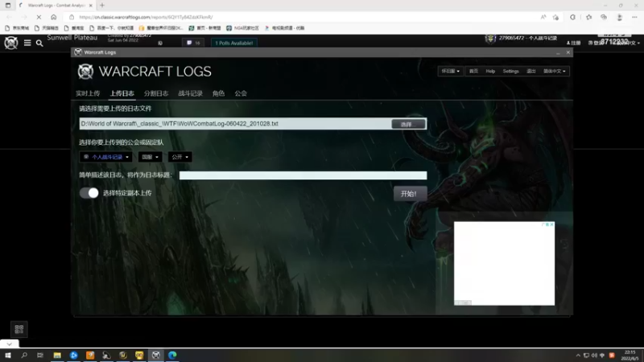The width and height of the screenshot is (644, 362).
Task: Toggle read aloud in address bar
Action: tap(543, 17)
